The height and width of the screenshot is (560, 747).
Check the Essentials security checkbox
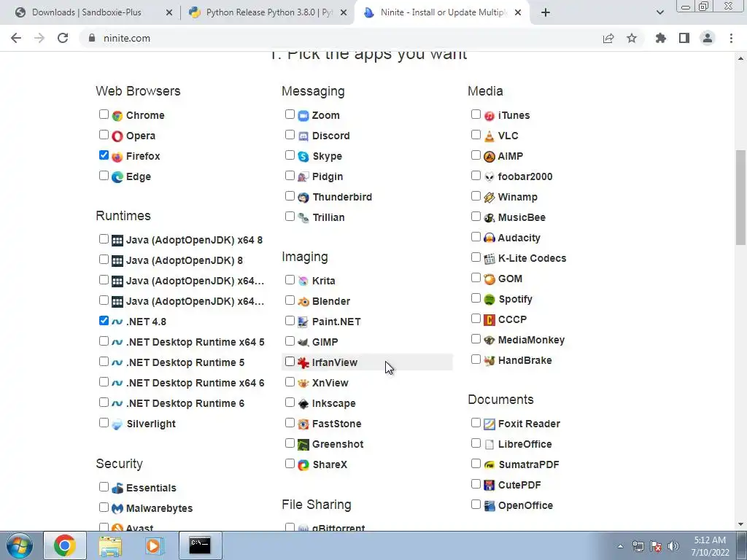point(104,486)
